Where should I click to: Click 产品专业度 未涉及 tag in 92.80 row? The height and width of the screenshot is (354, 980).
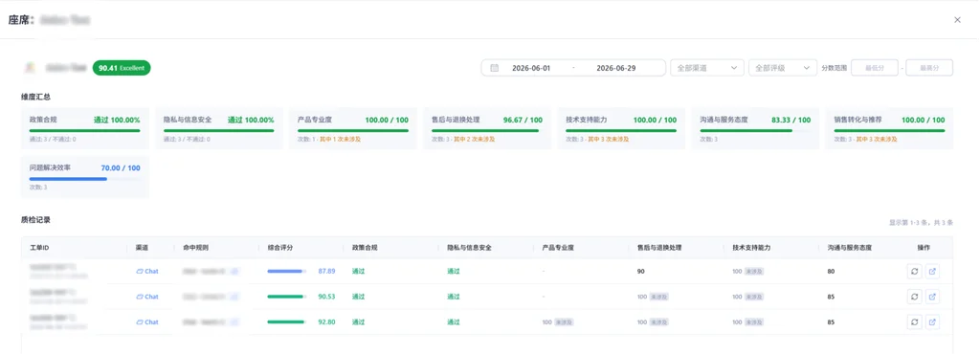point(564,322)
